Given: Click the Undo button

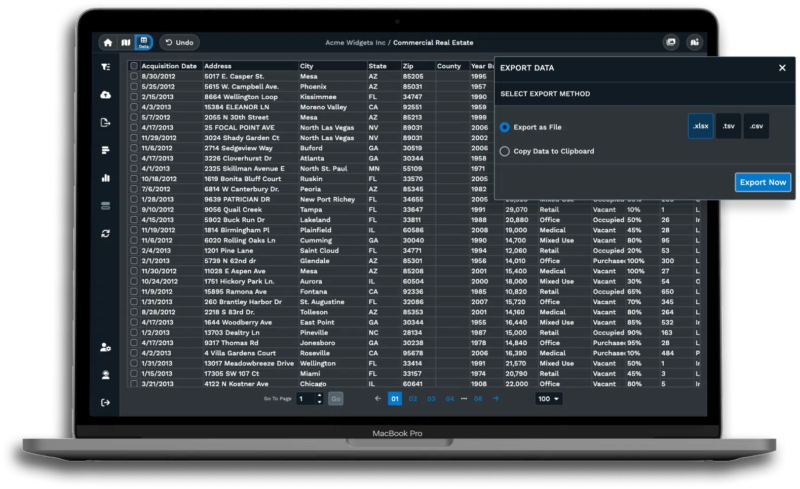Looking at the screenshot, I should tap(178, 43).
